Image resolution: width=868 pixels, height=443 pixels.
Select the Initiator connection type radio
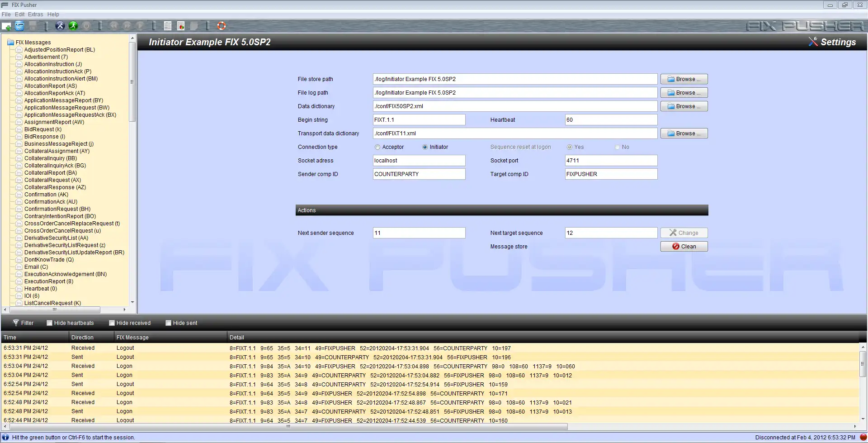pos(425,147)
